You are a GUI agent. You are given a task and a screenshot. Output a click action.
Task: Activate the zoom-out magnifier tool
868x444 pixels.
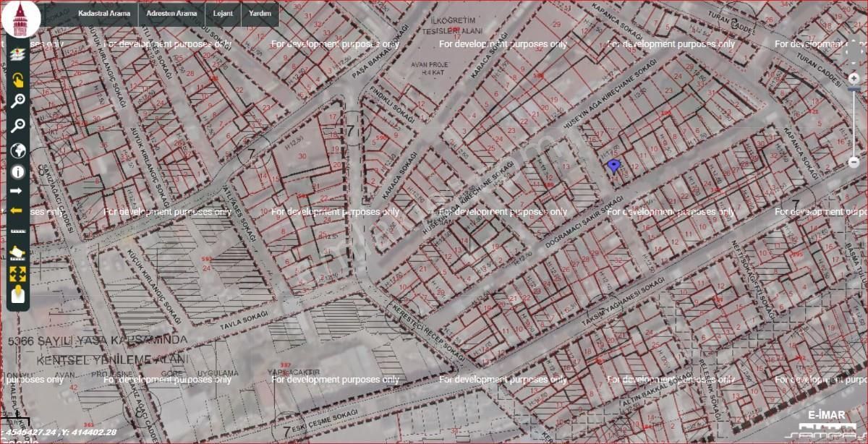[20, 123]
